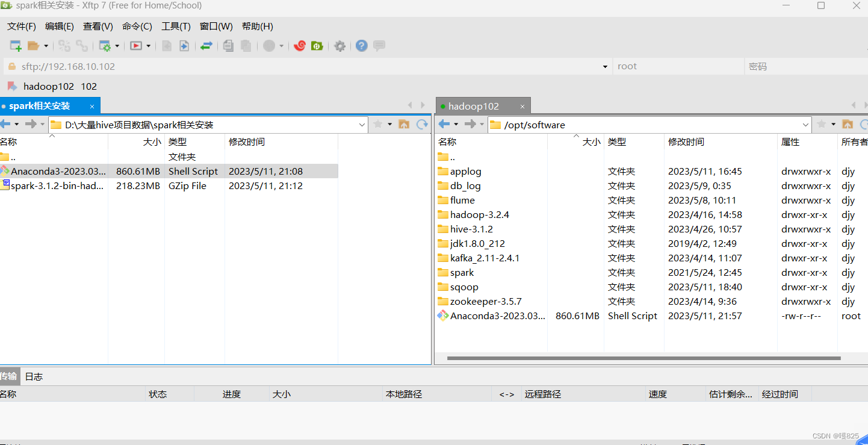Open the 工具(T) menu
Image resolution: width=868 pixels, height=445 pixels.
(176, 26)
